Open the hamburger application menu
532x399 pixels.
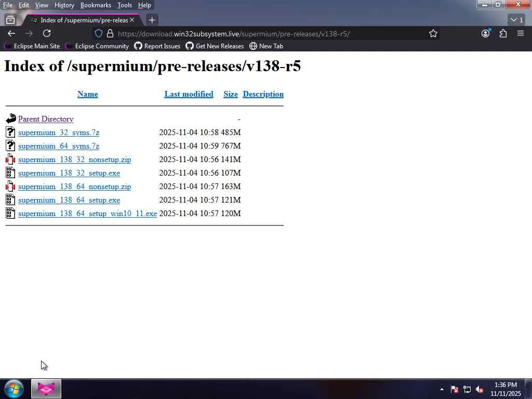tap(521, 34)
